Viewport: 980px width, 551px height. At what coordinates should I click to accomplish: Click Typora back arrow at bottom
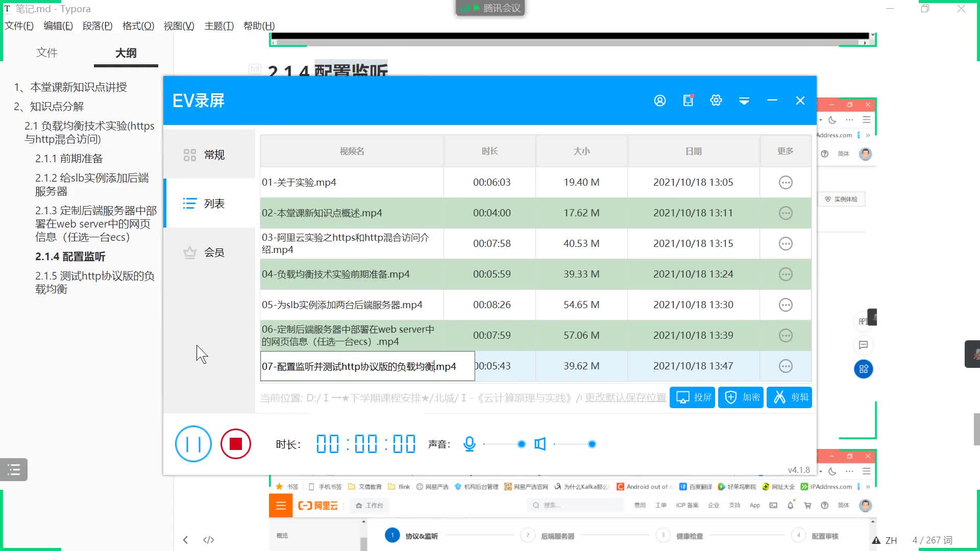(186, 540)
